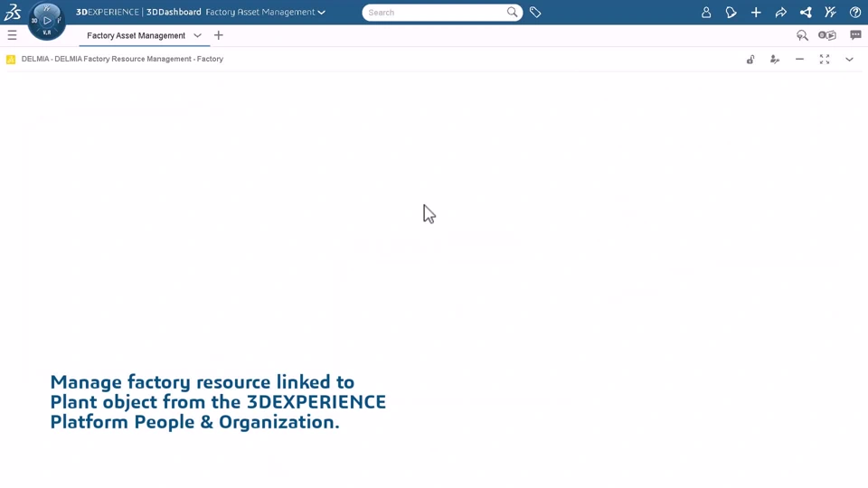Click the plus Add content icon
This screenshot has height=488, width=868.
756,12
